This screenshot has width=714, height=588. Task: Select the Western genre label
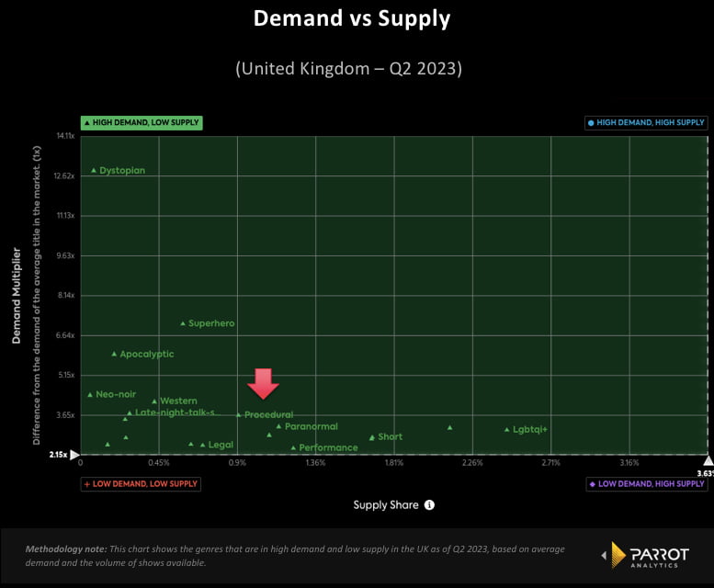(x=178, y=401)
